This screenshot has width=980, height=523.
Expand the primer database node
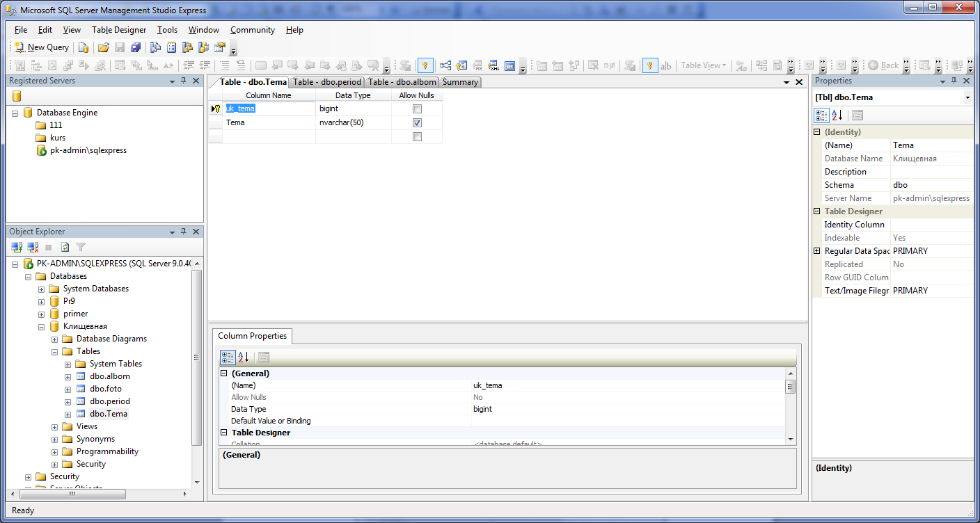coord(41,314)
